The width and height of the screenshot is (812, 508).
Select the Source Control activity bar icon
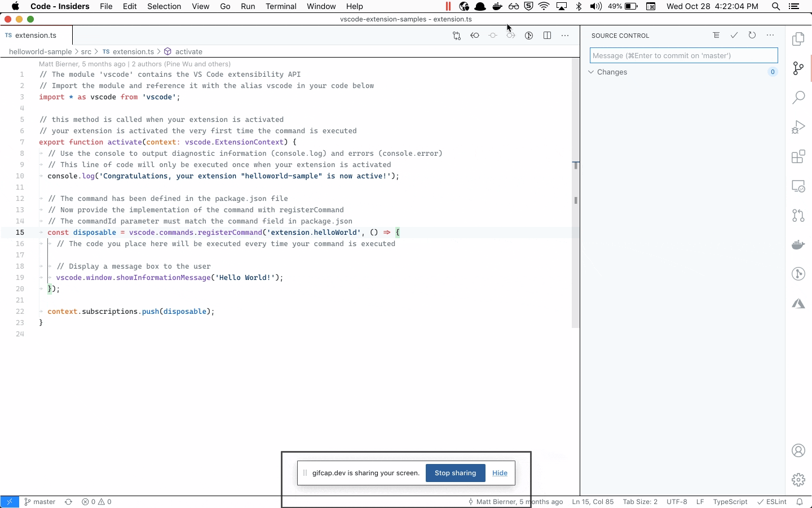tap(798, 68)
